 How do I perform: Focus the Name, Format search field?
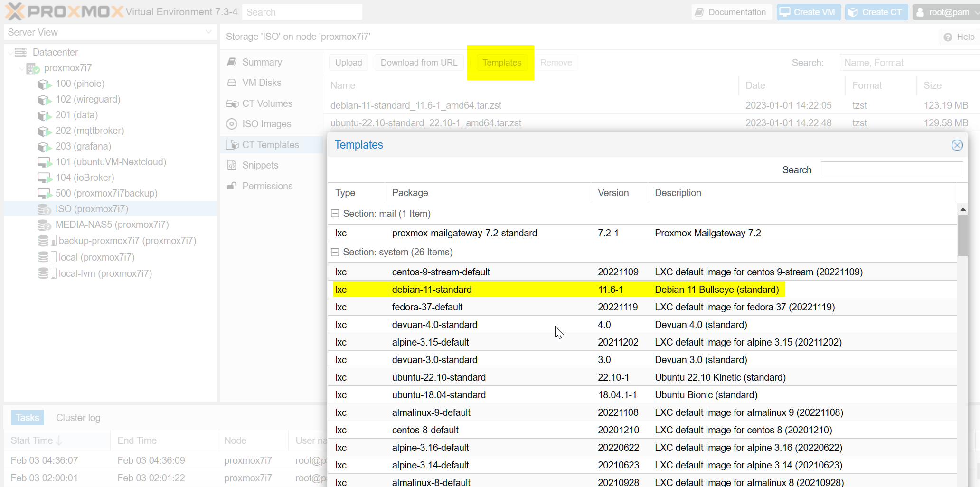tap(909, 63)
